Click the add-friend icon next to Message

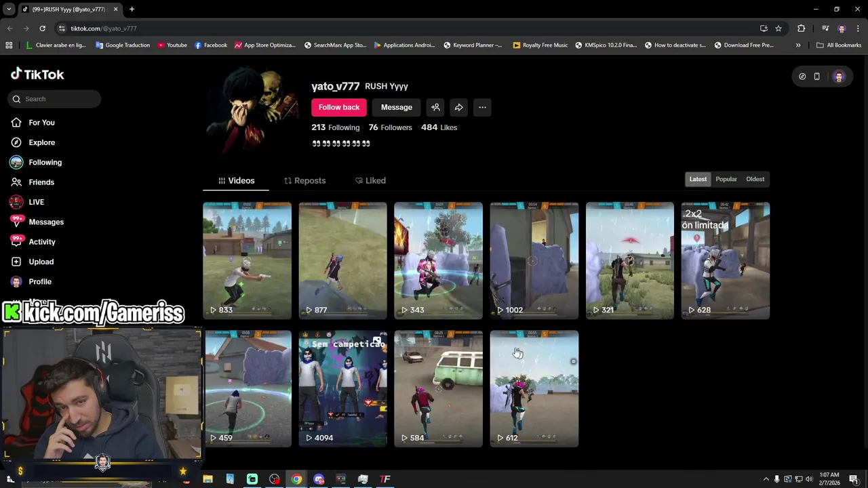click(x=435, y=107)
